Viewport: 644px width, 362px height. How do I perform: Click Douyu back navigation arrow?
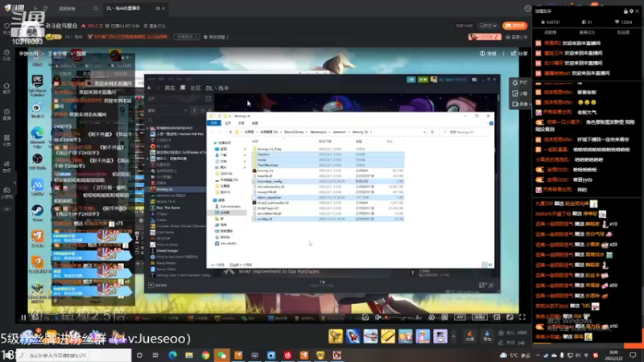tap(35, 8)
